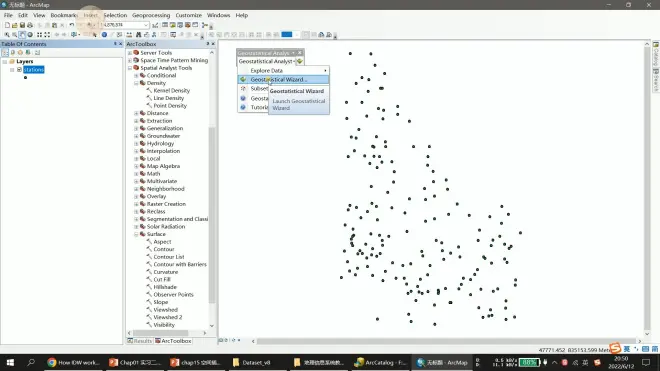Image resolution: width=660 pixels, height=371 pixels.
Task: Open the Customize menu
Action: [189, 15]
